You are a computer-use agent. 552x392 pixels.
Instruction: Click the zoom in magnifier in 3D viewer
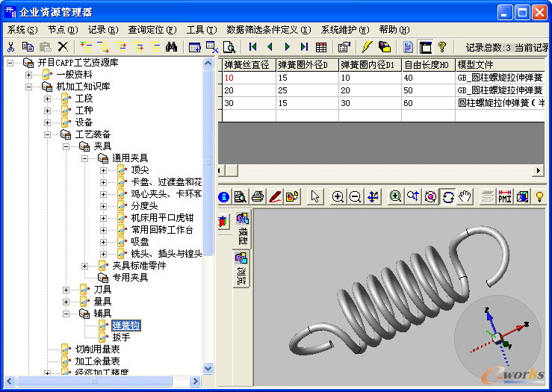[338, 196]
